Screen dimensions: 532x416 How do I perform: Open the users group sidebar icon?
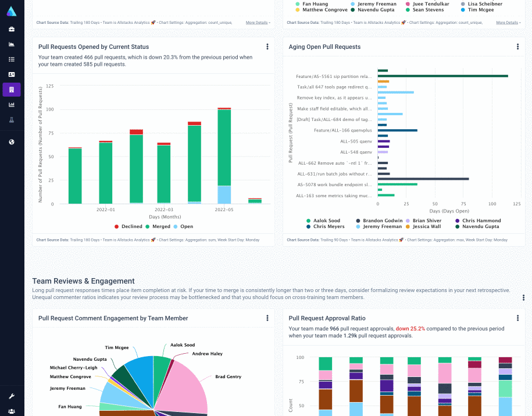12,411
